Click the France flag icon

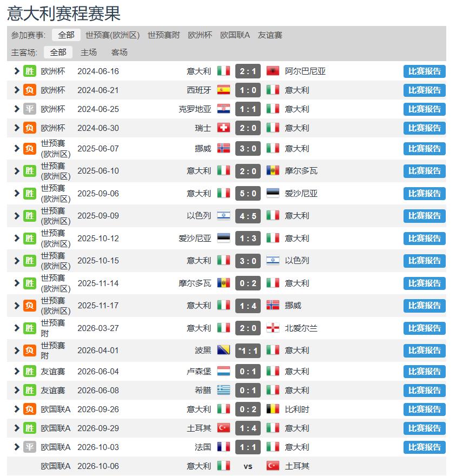click(223, 447)
